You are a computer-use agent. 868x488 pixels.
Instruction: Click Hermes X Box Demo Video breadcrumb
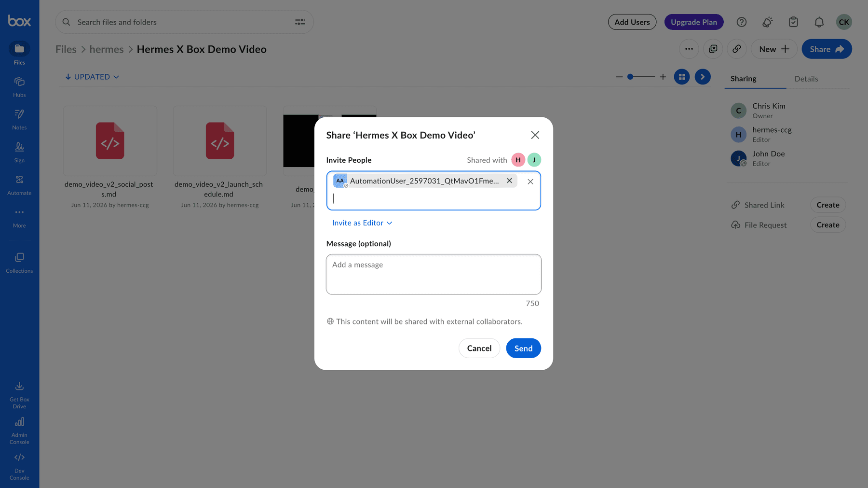coord(202,49)
